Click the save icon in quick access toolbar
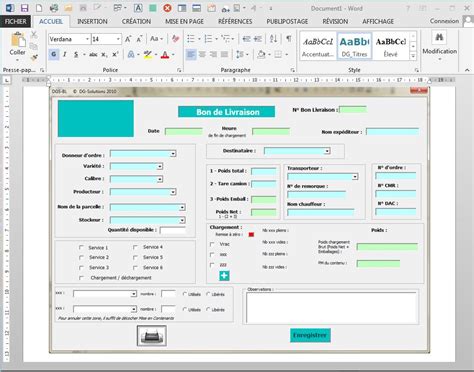 pos(24,8)
